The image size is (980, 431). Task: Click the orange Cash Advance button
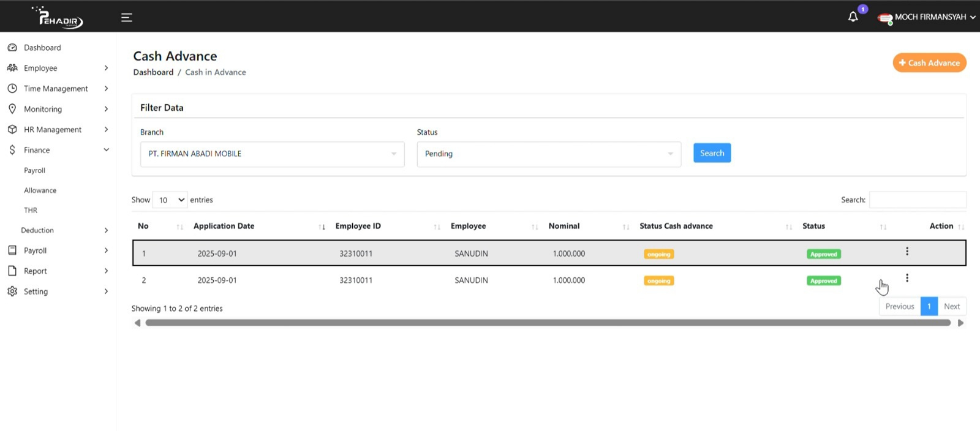point(929,63)
